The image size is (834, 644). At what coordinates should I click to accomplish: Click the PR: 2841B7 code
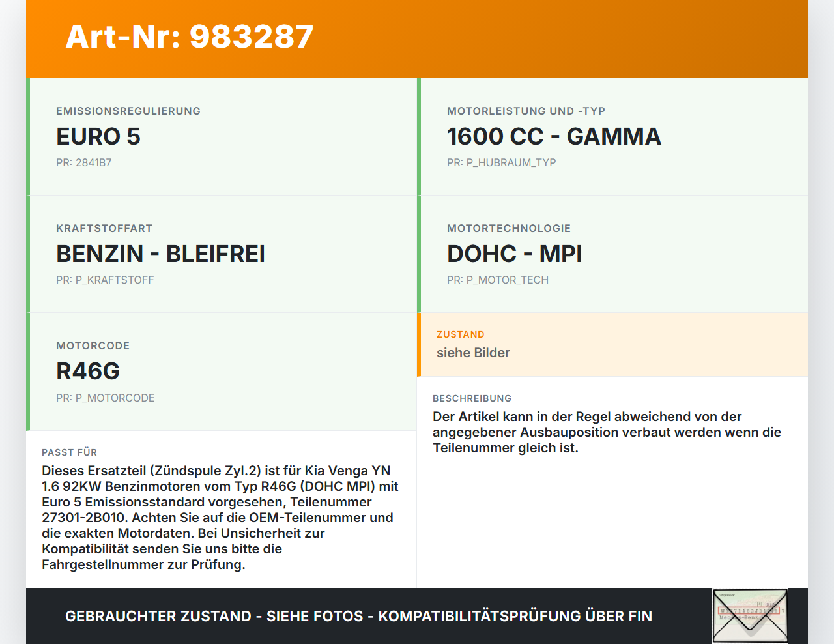84,162
